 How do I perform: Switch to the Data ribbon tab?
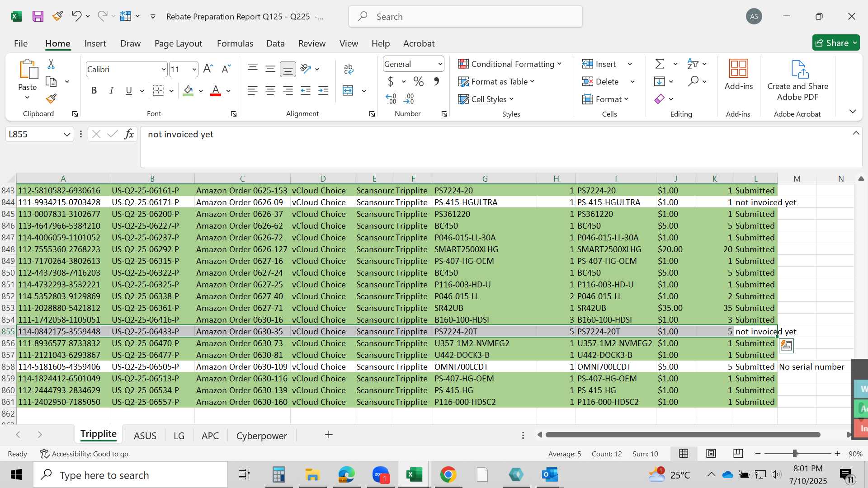point(275,43)
